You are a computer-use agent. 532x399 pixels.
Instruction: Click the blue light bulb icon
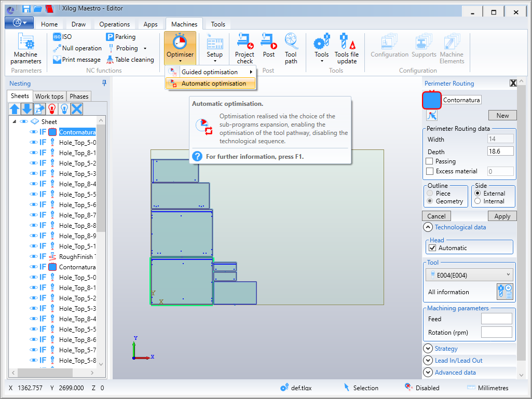[64, 109]
